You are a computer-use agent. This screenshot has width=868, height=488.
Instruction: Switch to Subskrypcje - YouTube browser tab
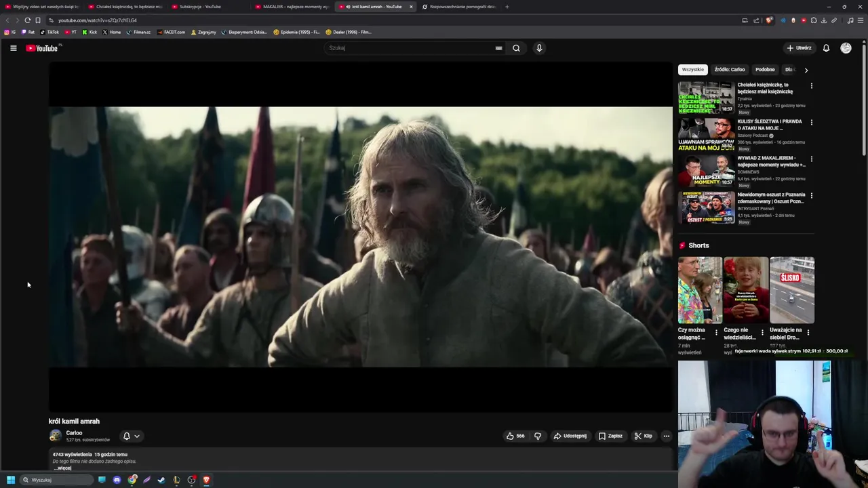208,7
